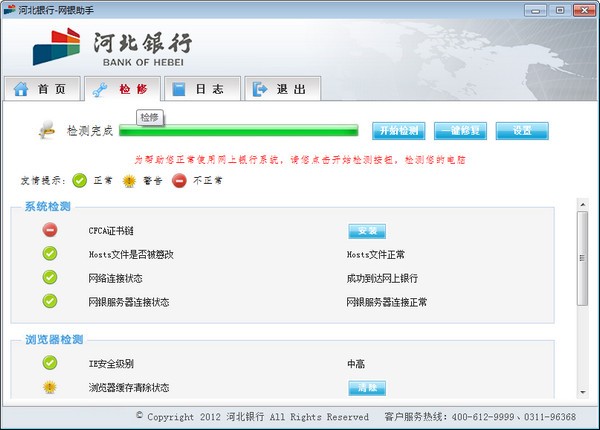Click the wrench icon on 检修 tab
600x430 pixels.
pyautogui.click(x=100, y=90)
